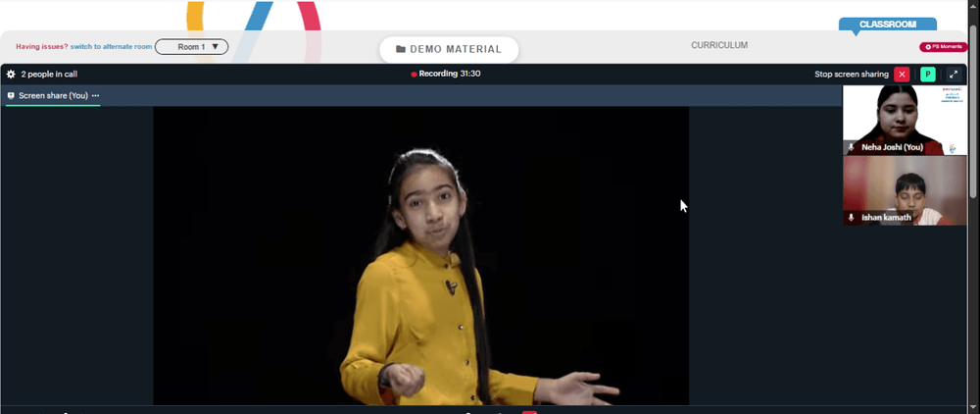Open the PS Moments button
This screenshot has height=414, width=980.
click(943, 47)
